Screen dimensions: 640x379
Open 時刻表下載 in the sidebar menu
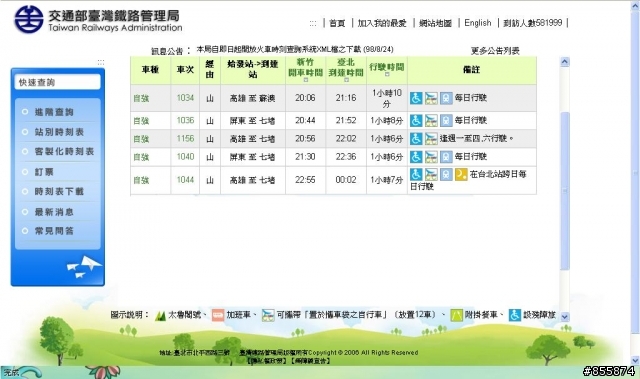[59, 191]
